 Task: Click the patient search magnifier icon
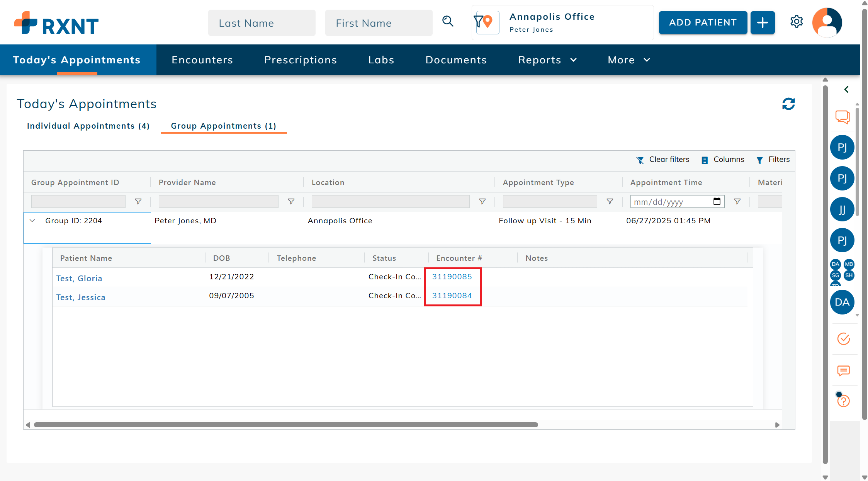(448, 22)
